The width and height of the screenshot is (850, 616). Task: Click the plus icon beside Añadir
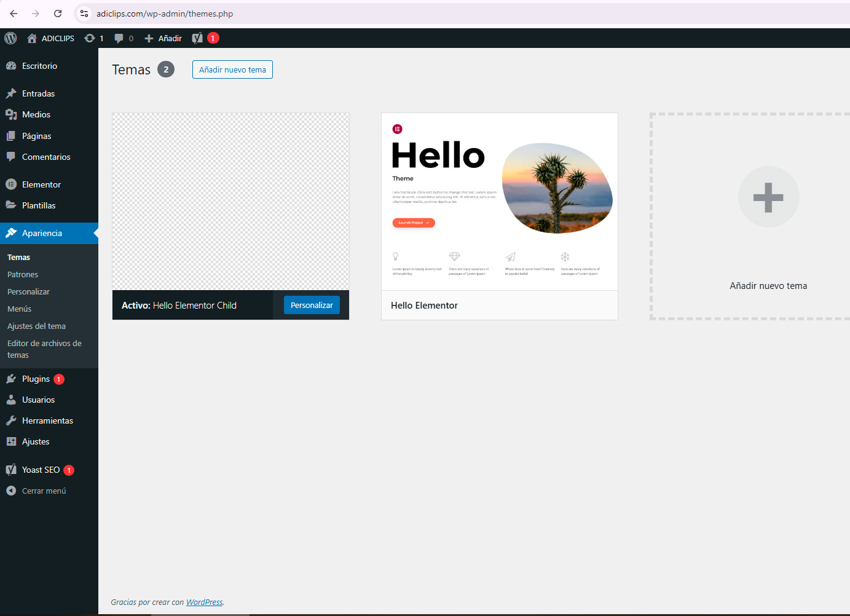(149, 38)
